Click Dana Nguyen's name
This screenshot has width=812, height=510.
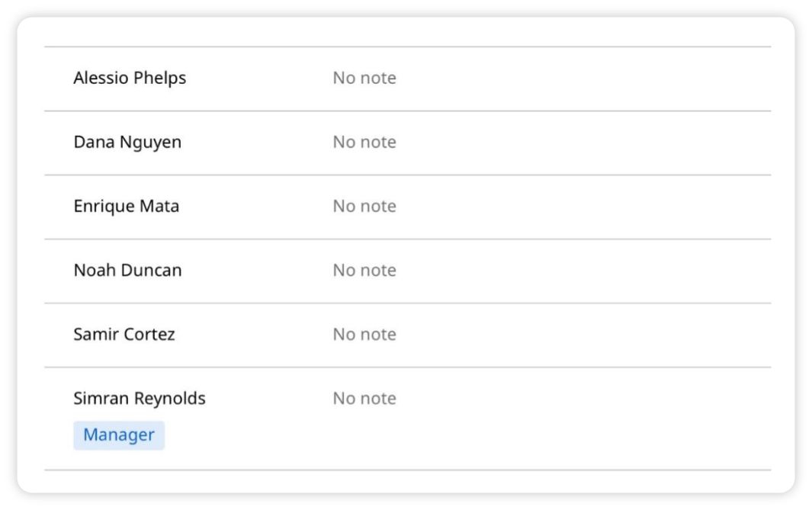pyautogui.click(x=127, y=143)
